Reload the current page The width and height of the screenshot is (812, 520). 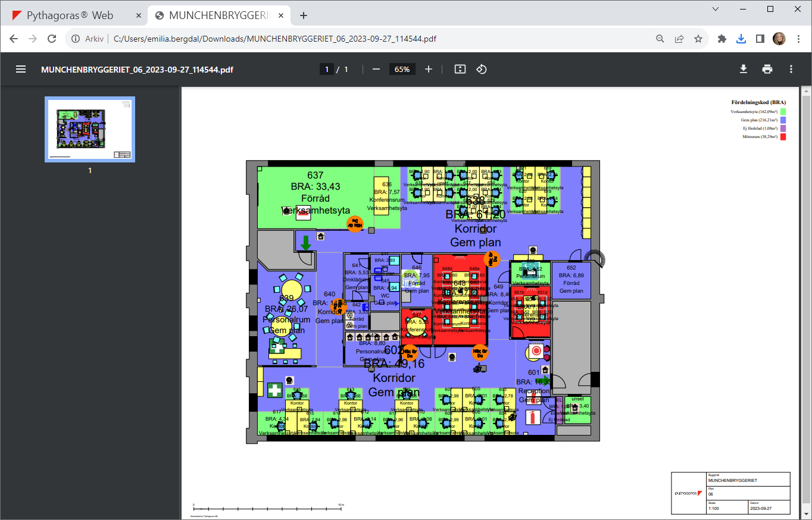52,39
